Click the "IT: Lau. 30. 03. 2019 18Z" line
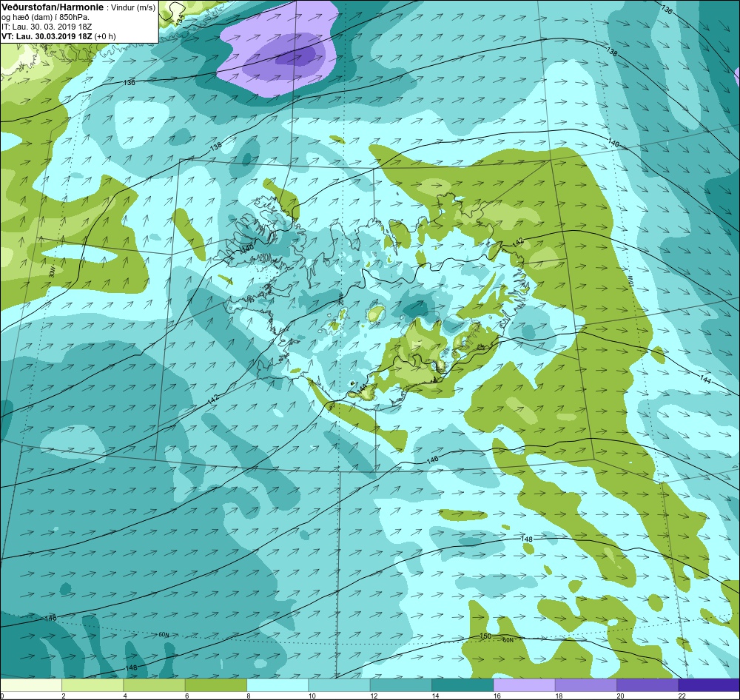Screen dimensions: 740x700 (46, 27)
